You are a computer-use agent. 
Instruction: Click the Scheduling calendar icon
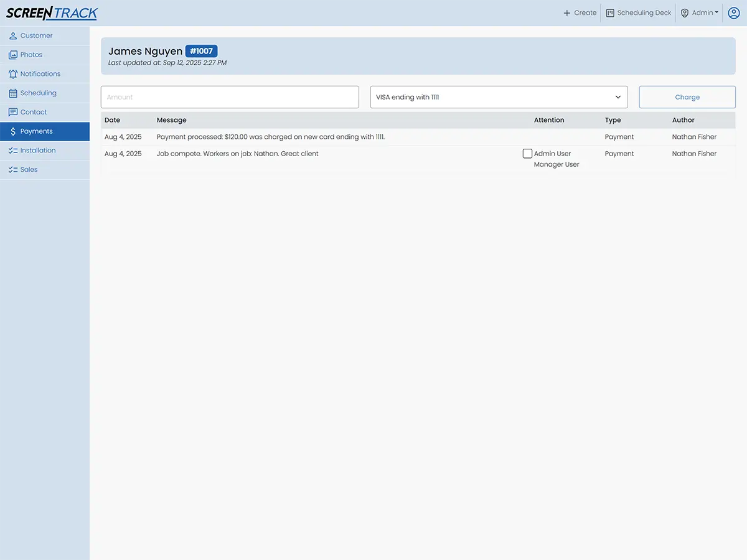tap(13, 93)
